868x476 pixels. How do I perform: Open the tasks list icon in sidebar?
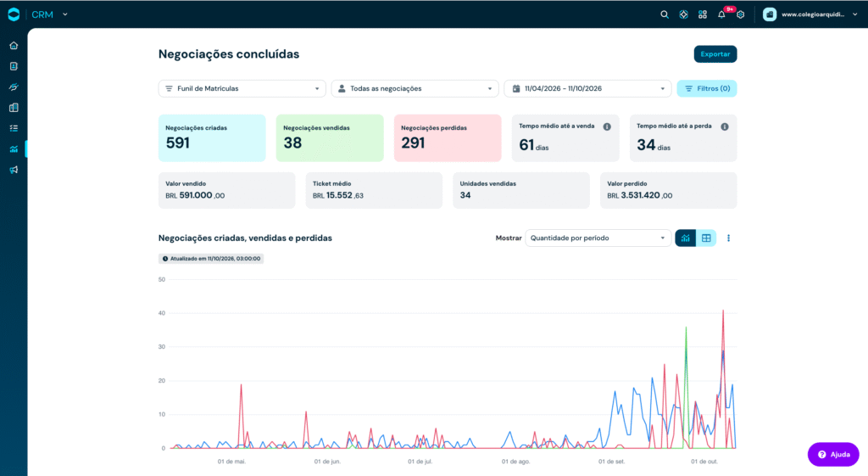[x=14, y=128]
